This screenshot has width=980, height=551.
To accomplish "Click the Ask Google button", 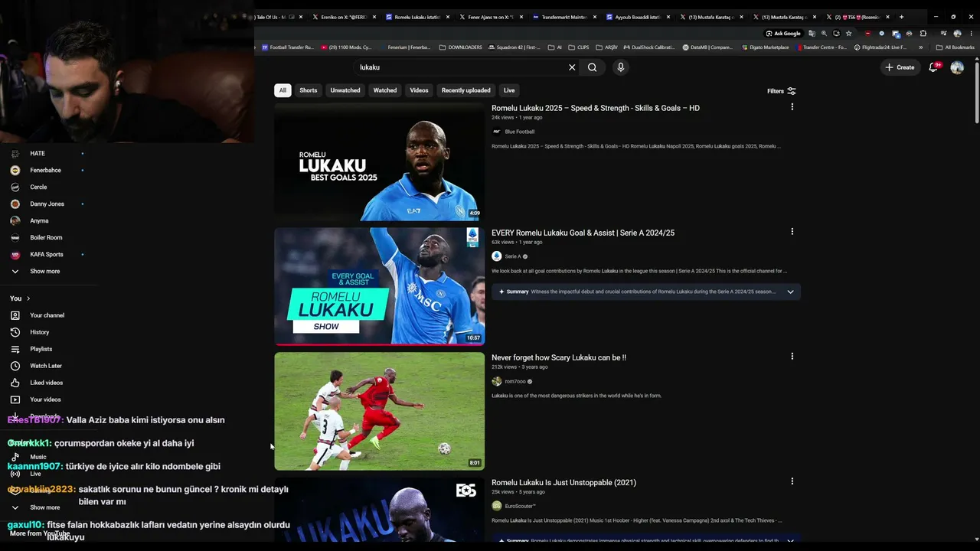I will pos(783,34).
